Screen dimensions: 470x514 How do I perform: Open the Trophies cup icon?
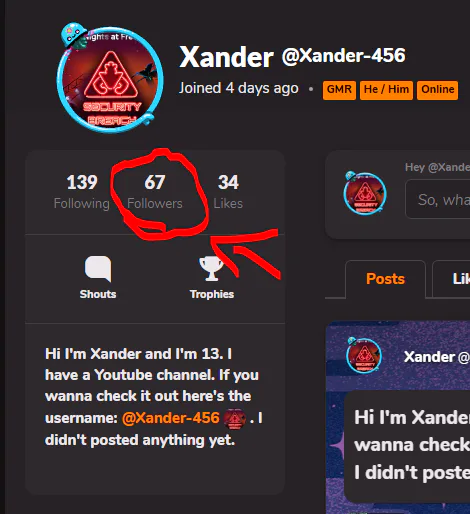click(211, 269)
